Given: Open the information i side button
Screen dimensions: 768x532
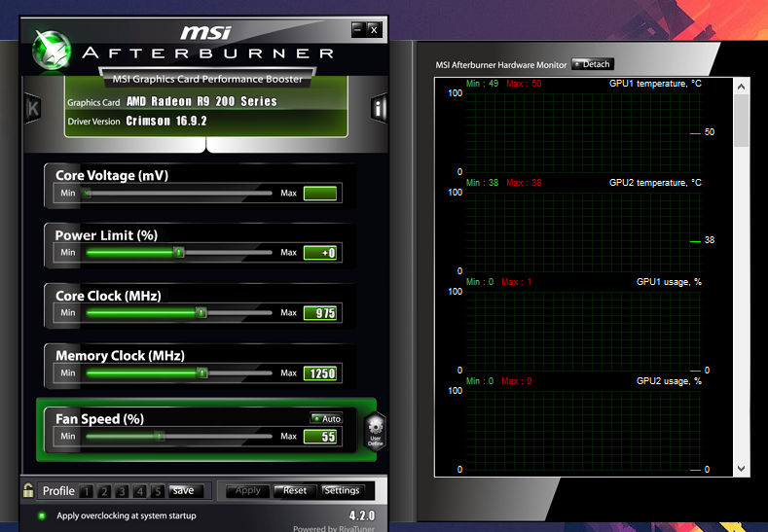Looking at the screenshot, I should click(378, 108).
